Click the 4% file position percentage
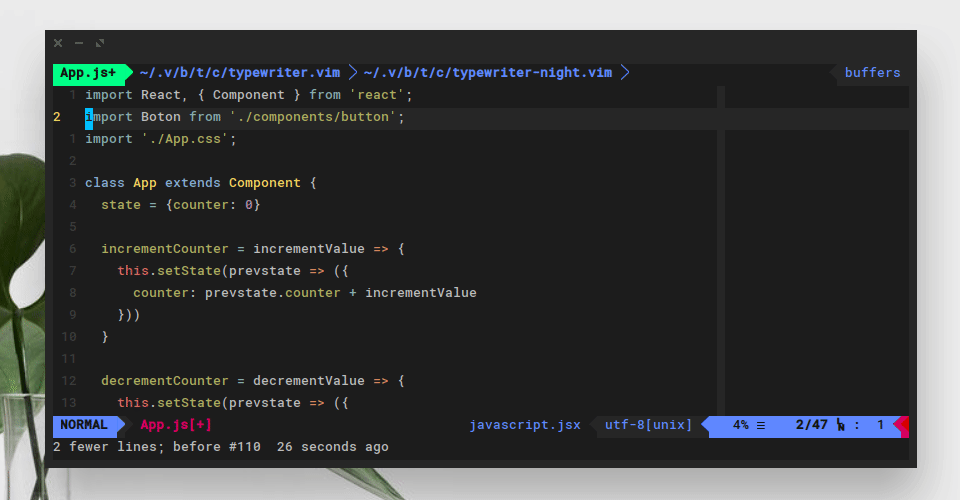This screenshot has height=500, width=960. [741, 425]
